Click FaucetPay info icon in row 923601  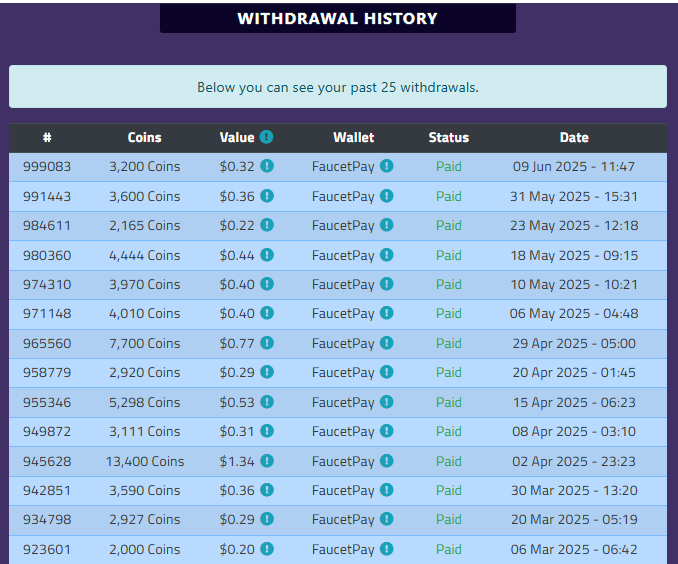click(387, 549)
